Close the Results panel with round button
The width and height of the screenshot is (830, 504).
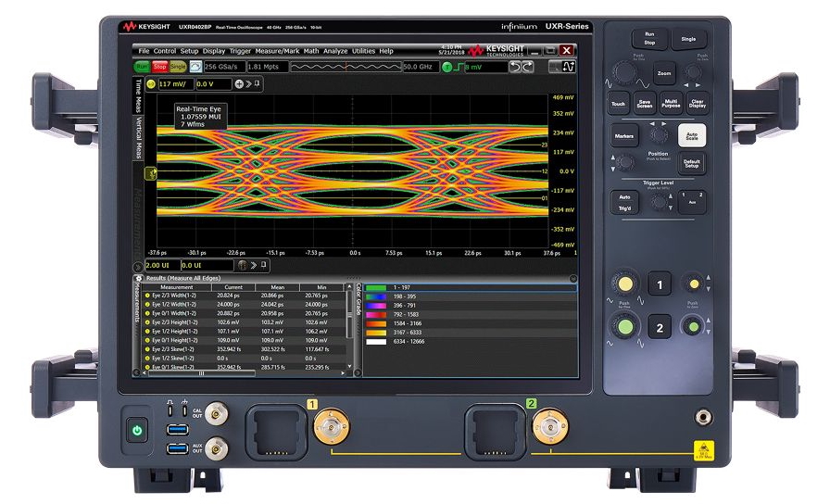(572, 279)
